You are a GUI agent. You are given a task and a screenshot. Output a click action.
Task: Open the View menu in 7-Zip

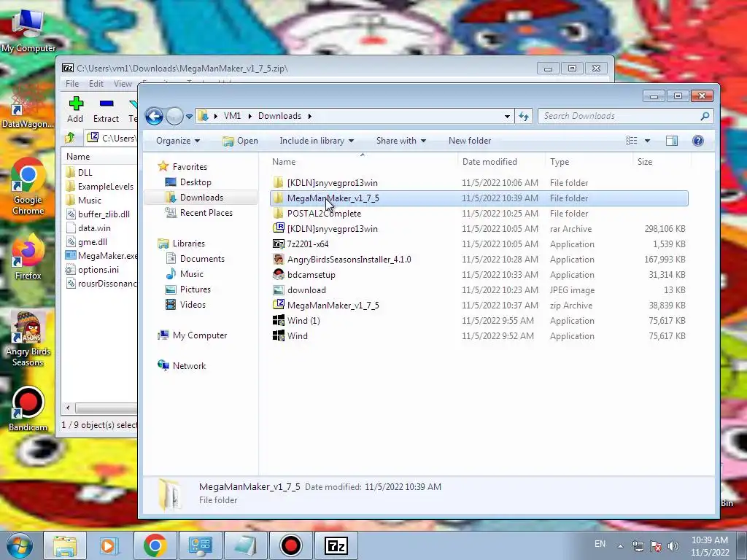(123, 83)
